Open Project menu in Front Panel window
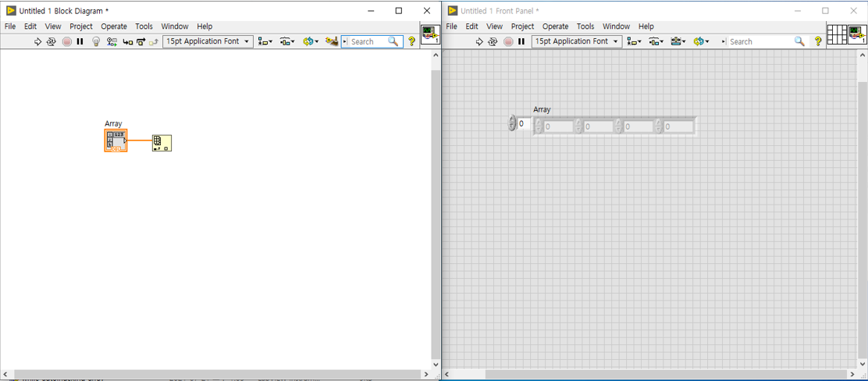This screenshot has width=868, height=381. click(x=522, y=26)
